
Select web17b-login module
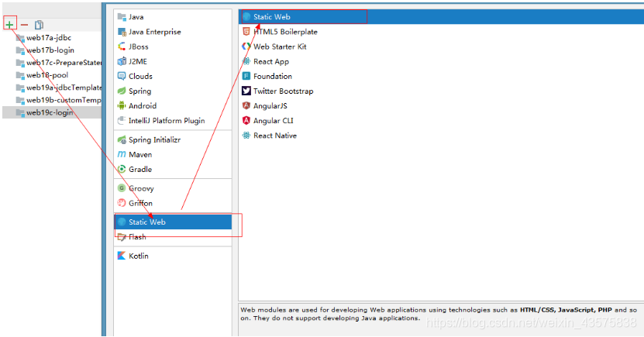(52, 50)
